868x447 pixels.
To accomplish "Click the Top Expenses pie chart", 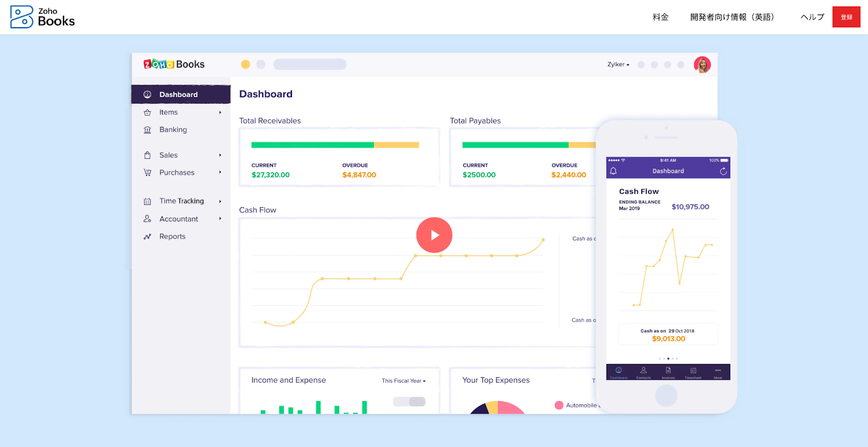I will coord(497,407).
